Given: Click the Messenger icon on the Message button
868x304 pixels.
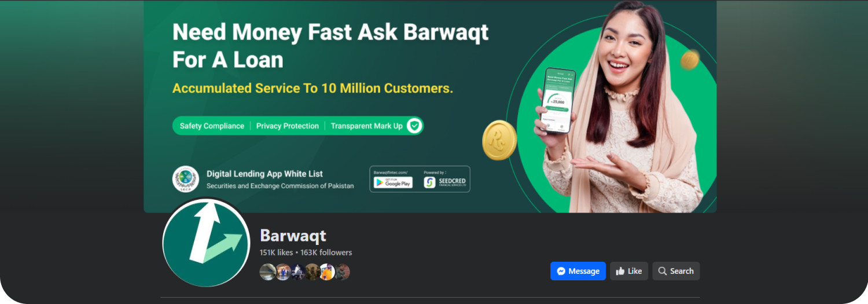Looking at the screenshot, I should (561, 271).
